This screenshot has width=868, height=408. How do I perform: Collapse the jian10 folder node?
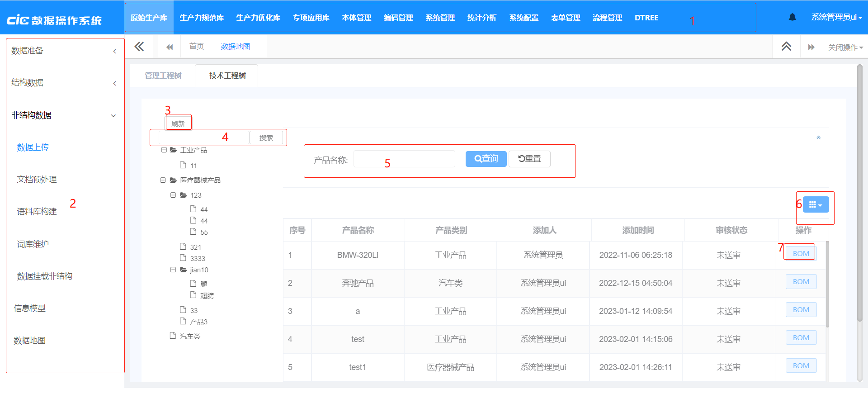coord(173,270)
